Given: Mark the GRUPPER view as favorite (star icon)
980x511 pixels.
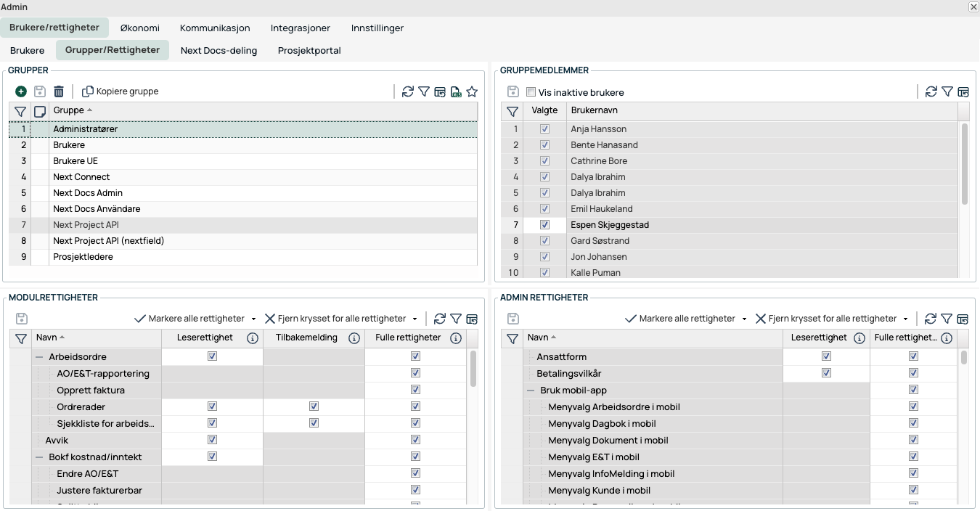Looking at the screenshot, I should pos(473,91).
